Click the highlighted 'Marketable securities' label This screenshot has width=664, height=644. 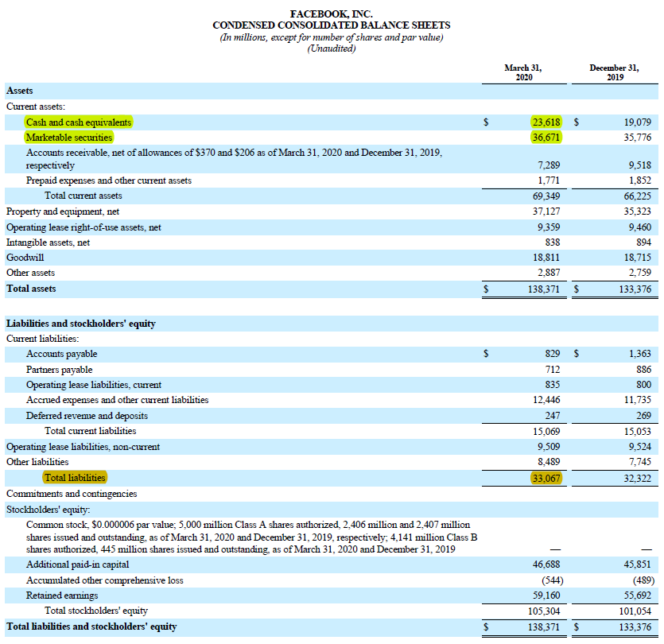(x=69, y=138)
